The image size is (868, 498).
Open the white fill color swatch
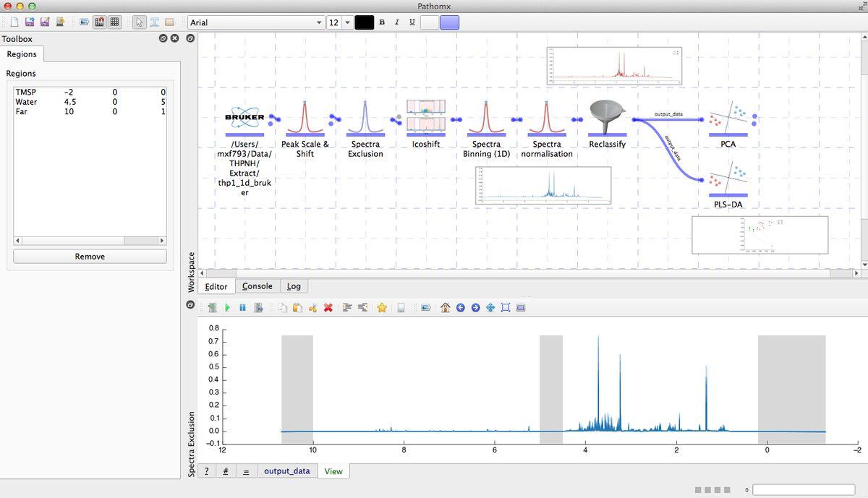430,22
